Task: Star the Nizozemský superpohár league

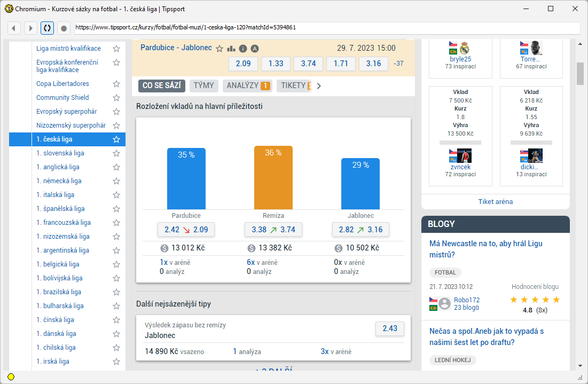Action: point(116,126)
